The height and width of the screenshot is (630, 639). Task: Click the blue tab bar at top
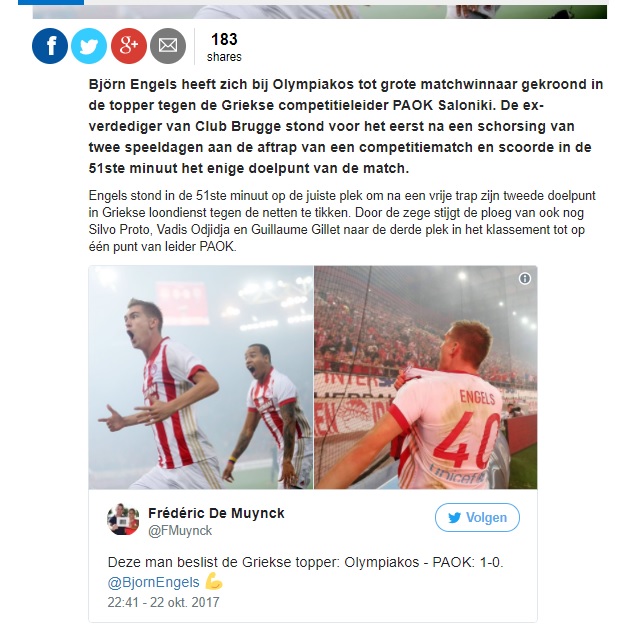coord(51,2)
